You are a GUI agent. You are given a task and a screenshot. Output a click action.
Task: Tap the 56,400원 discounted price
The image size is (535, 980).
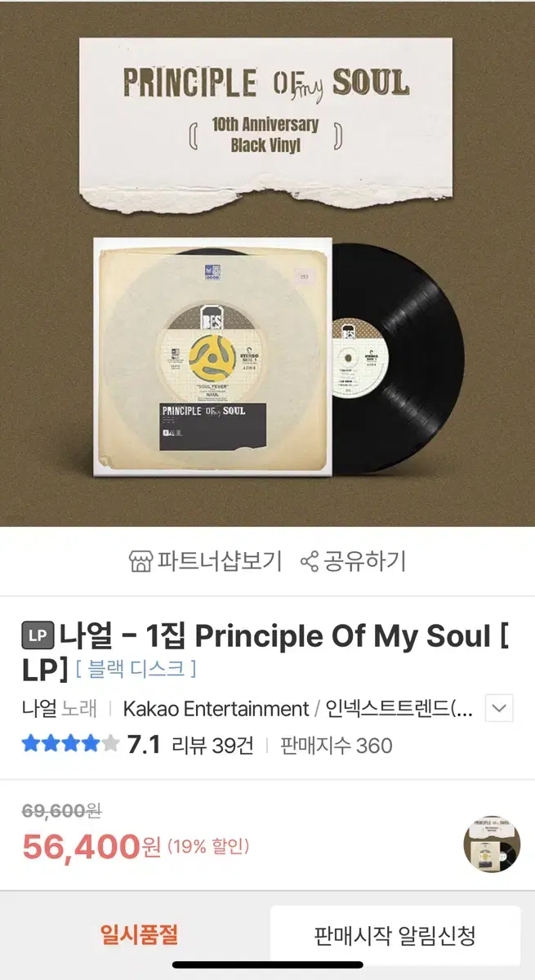pos(91,846)
